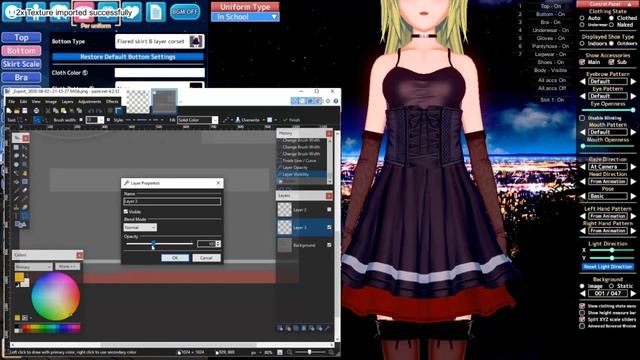
Task: Click the More button in the Colors panel
Action: [67, 267]
